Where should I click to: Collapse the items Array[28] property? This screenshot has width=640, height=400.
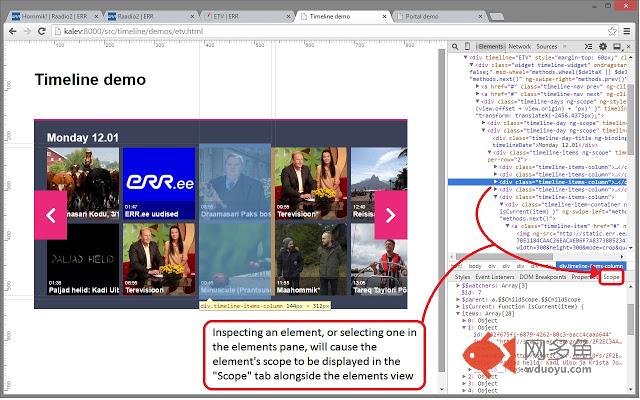(x=458, y=313)
